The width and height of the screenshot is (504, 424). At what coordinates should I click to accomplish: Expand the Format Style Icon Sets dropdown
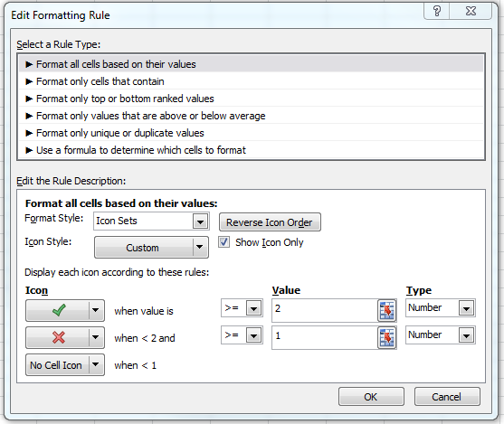click(x=200, y=221)
